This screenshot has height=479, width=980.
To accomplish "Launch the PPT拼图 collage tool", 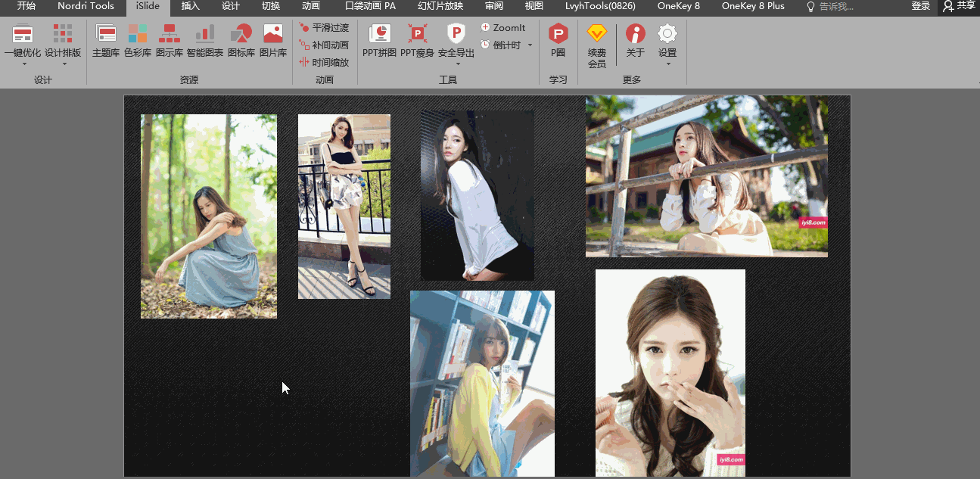I will [379, 41].
